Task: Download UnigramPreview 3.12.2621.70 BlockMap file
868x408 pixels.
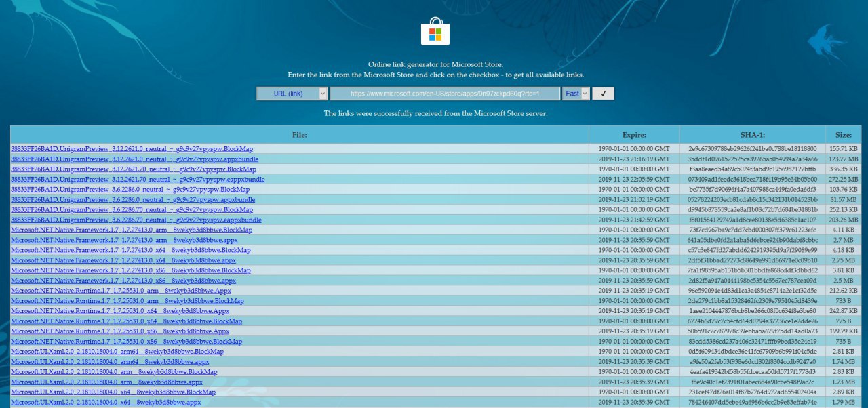Action: point(134,169)
